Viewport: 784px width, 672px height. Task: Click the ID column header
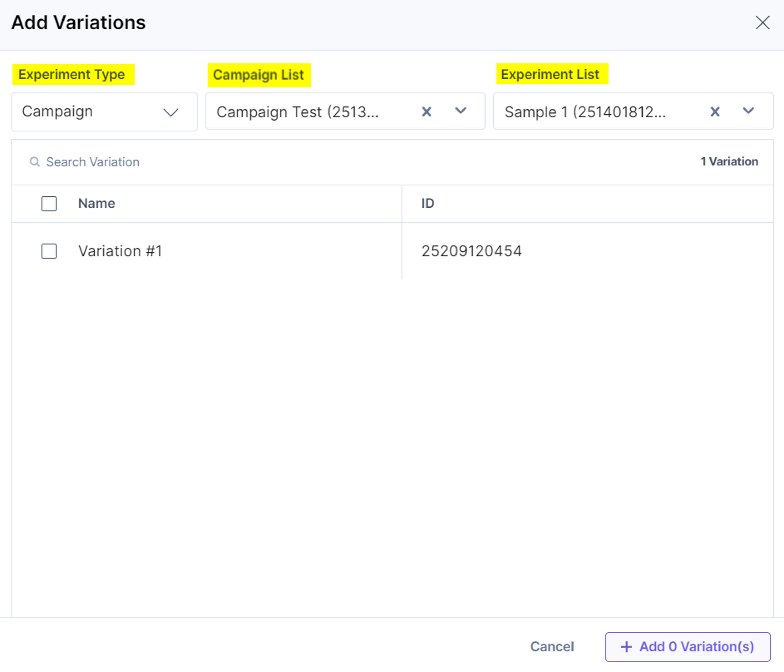pyautogui.click(x=428, y=203)
